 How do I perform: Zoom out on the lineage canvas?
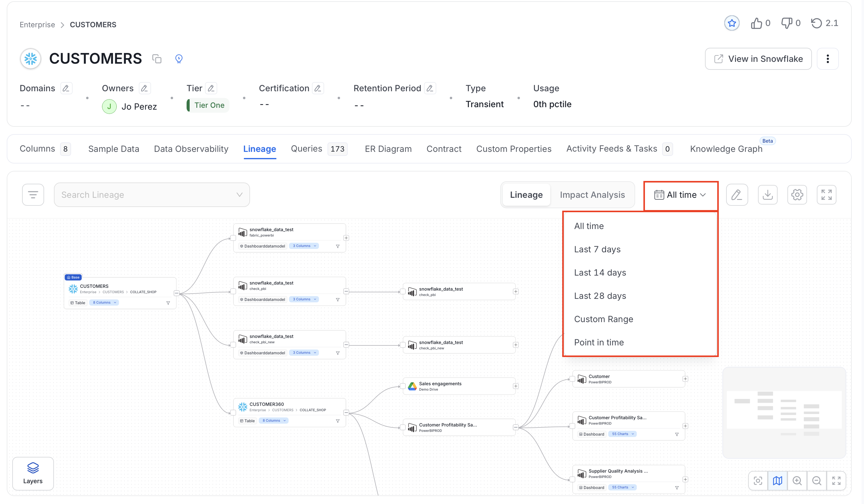(816, 481)
